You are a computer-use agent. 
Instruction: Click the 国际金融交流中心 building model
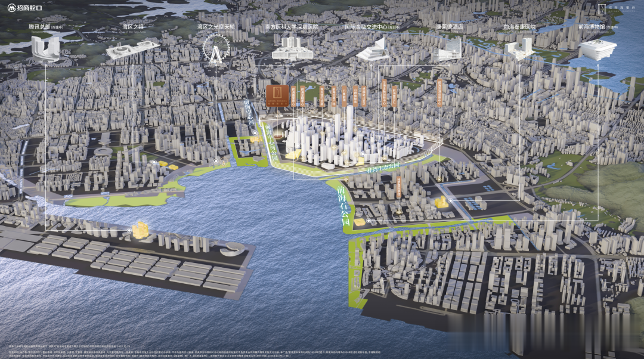(373, 50)
